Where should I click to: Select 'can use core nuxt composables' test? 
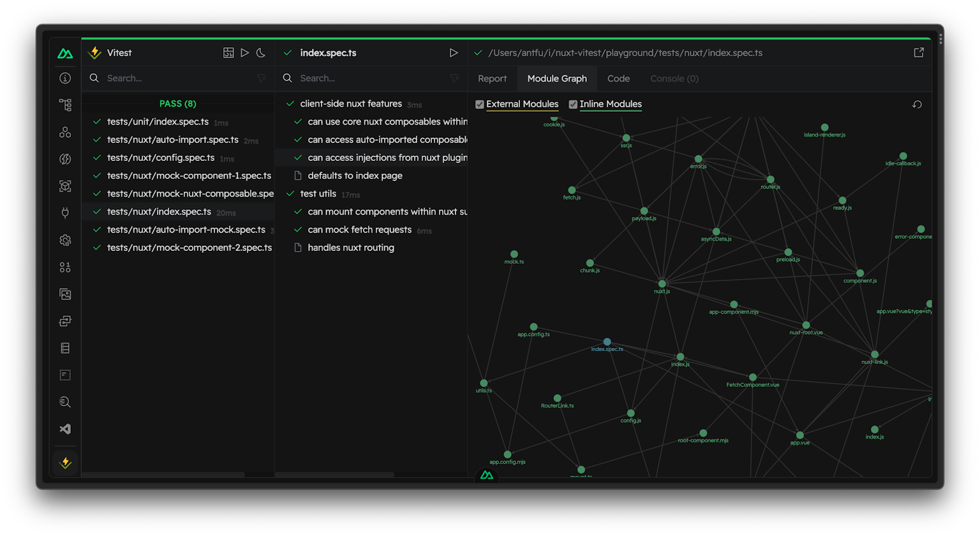coord(371,121)
